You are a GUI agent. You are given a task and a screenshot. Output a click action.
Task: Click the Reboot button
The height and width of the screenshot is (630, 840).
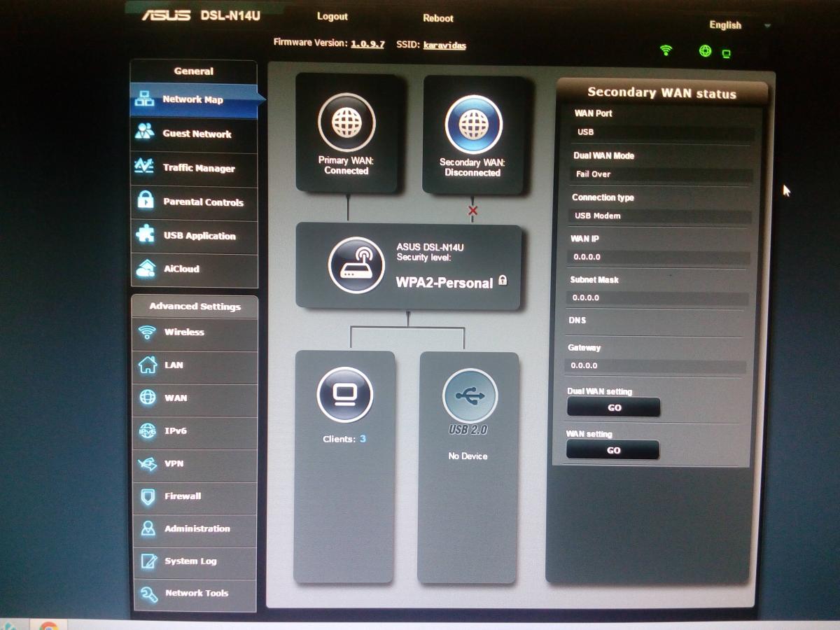438,18
